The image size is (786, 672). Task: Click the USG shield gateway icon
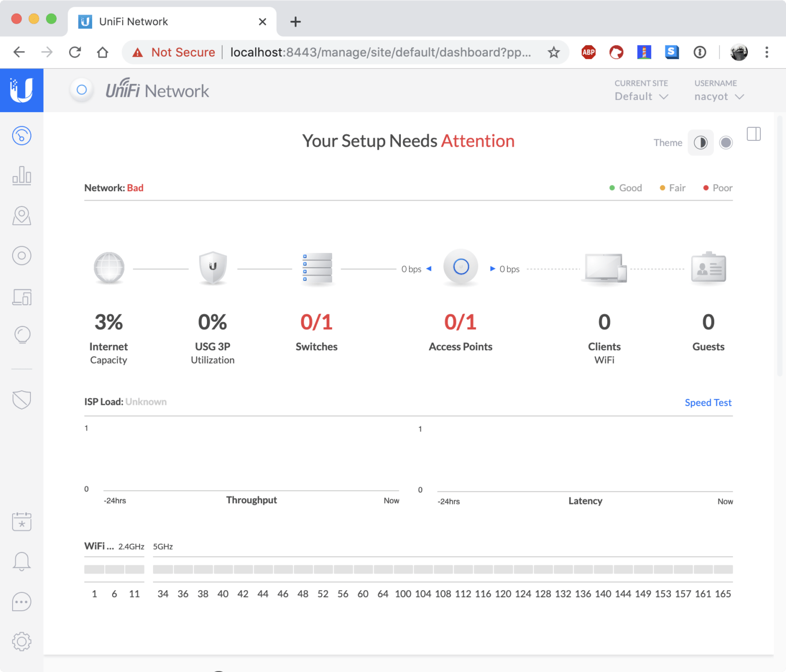tap(213, 268)
